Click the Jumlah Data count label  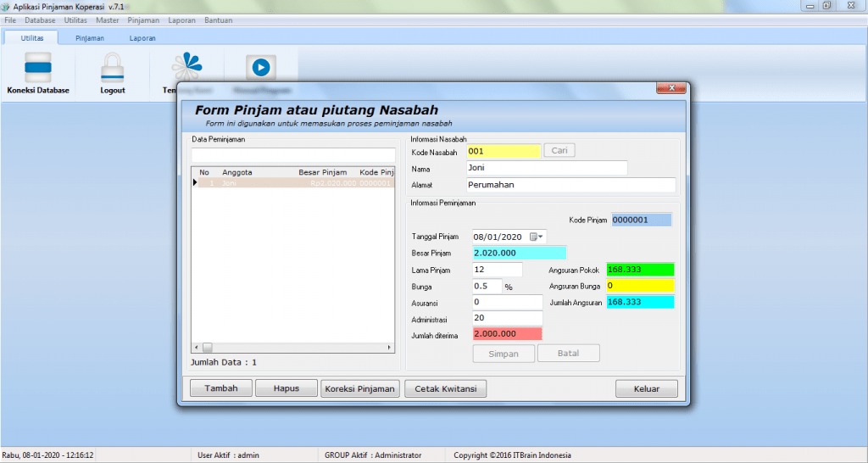tap(224, 362)
